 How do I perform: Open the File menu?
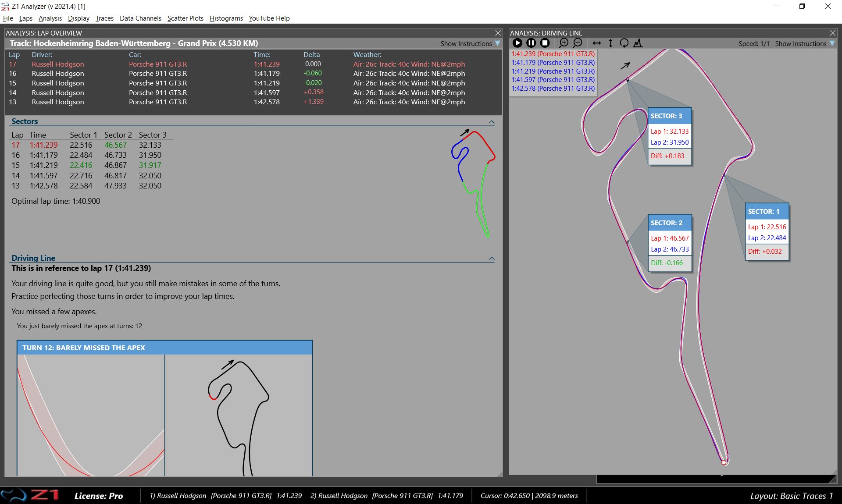click(x=8, y=18)
